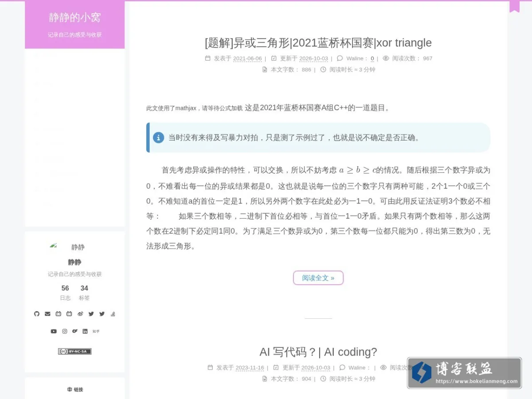Open the 知乎 social link
Image resolution: width=532 pixels, height=399 pixels.
coord(96,331)
